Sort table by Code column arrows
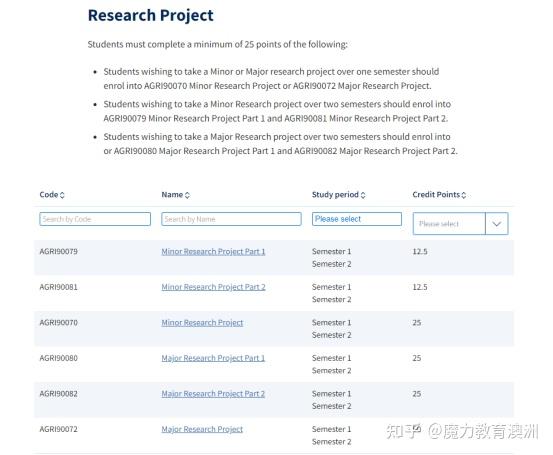The image size is (553, 455). pos(62,195)
